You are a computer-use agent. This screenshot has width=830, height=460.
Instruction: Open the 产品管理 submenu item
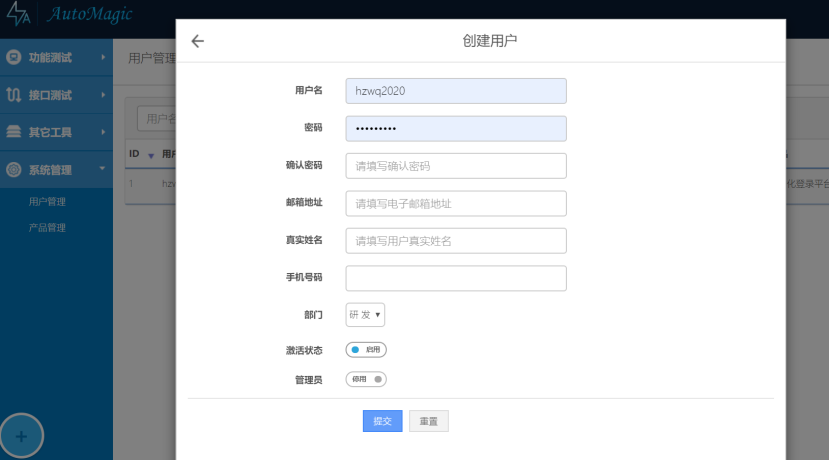[x=47, y=228]
